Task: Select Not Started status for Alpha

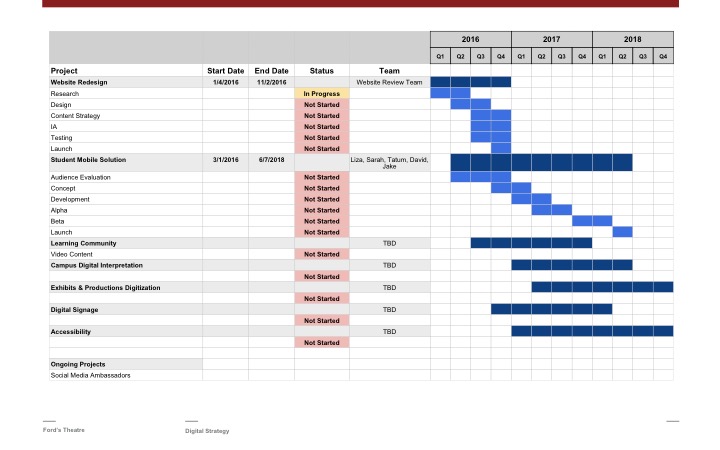Action: click(321, 210)
